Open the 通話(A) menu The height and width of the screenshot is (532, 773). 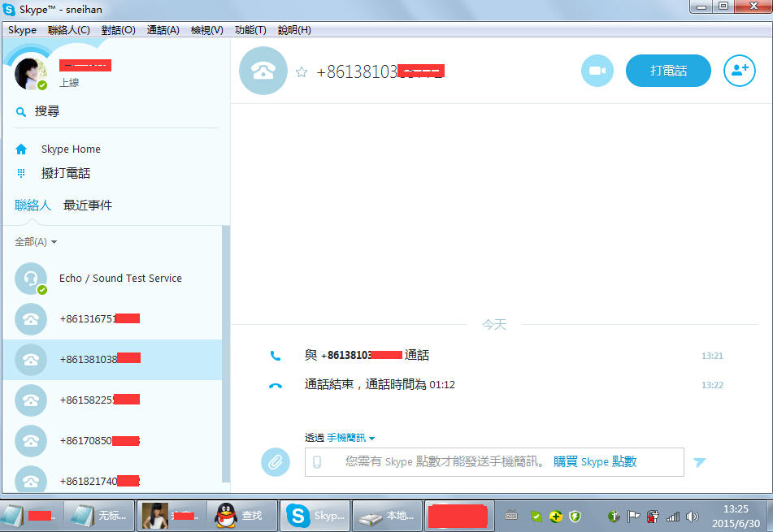(163, 30)
